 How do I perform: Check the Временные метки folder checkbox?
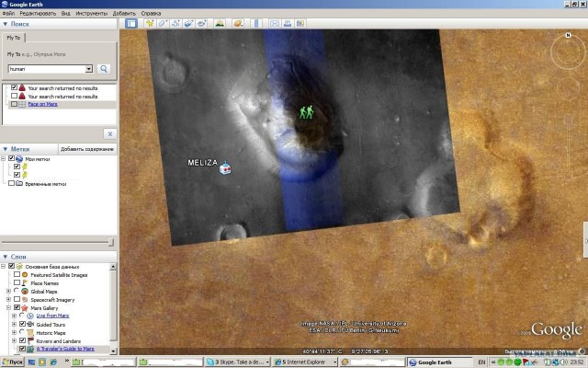pyautogui.click(x=11, y=183)
